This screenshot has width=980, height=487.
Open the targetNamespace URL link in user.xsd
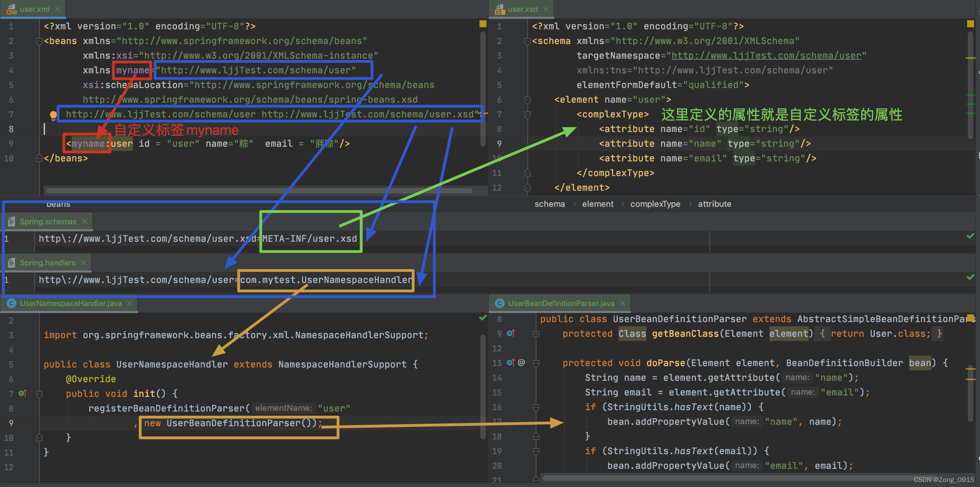coord(766,56)
